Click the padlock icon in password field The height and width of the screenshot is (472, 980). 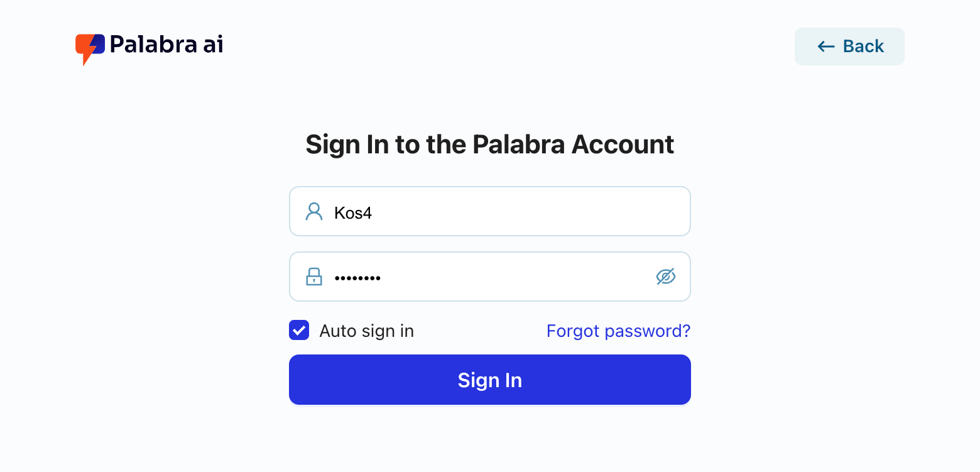313,277
